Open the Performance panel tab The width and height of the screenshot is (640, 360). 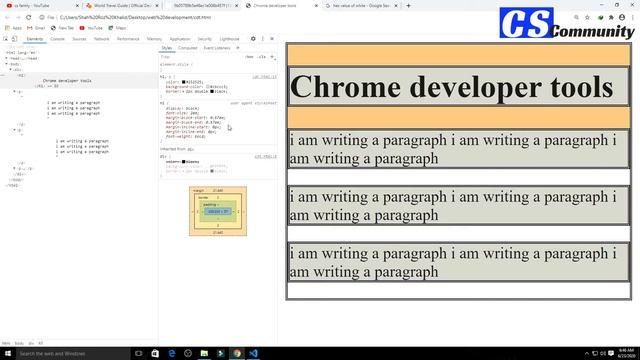click(x=128, y=39)
